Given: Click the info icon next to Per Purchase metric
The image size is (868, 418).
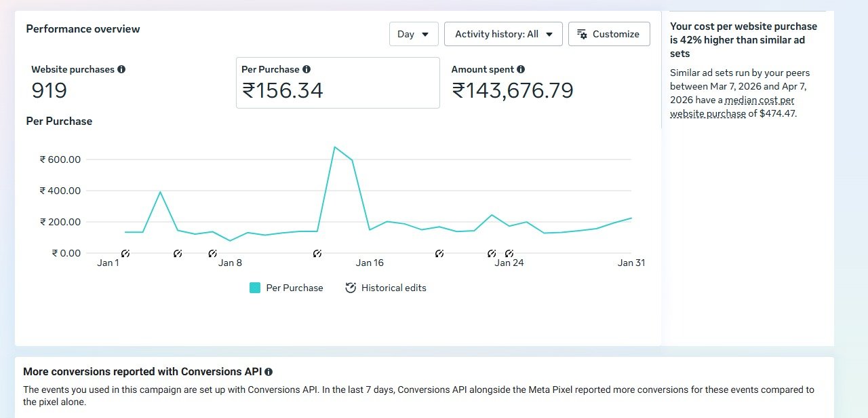Looking at the screenshot, I should click(307, 69).
